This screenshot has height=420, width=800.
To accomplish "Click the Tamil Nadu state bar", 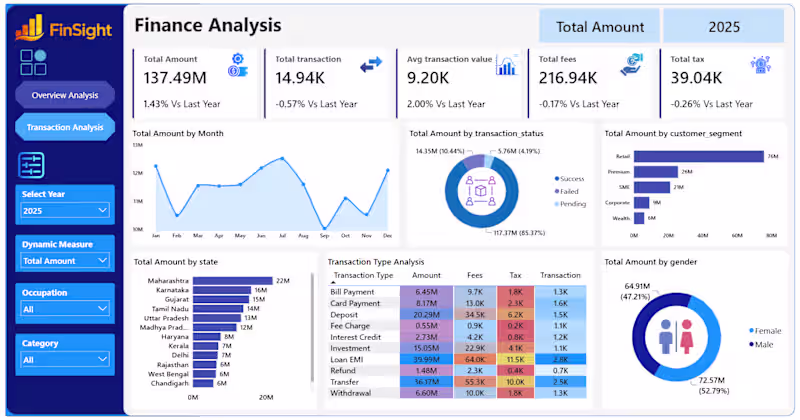I will click(x=218, y=309).
